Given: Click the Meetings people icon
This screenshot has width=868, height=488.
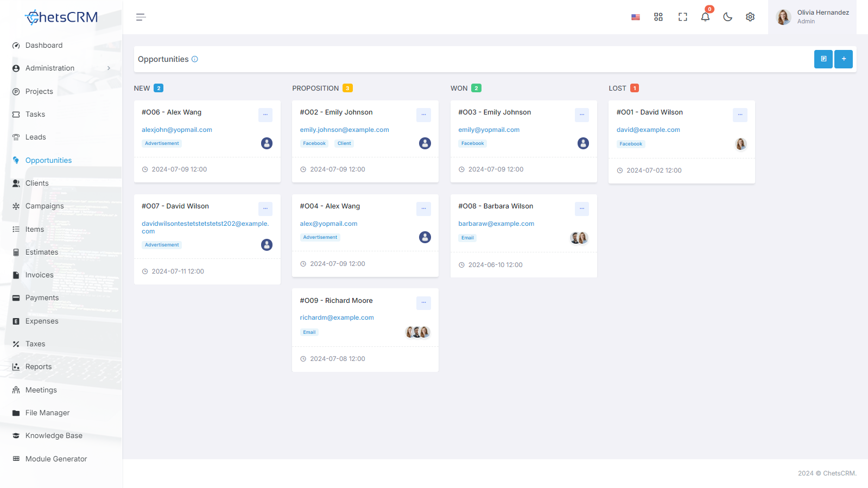Looking at the screenshot, I should pos(16,390).
